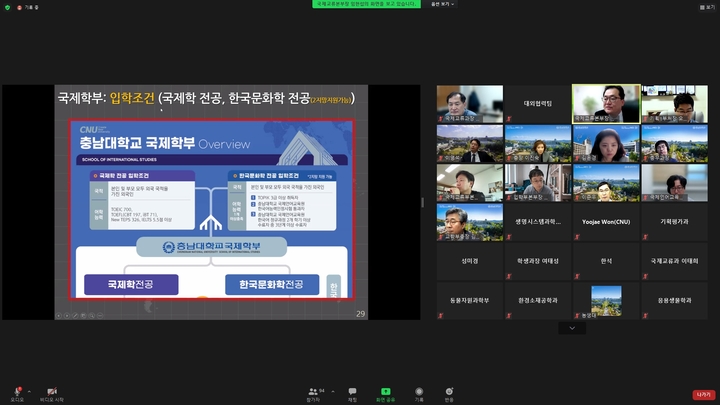Select 한석 participant tile
Screen dimensions: 720x405
point(606,261)
